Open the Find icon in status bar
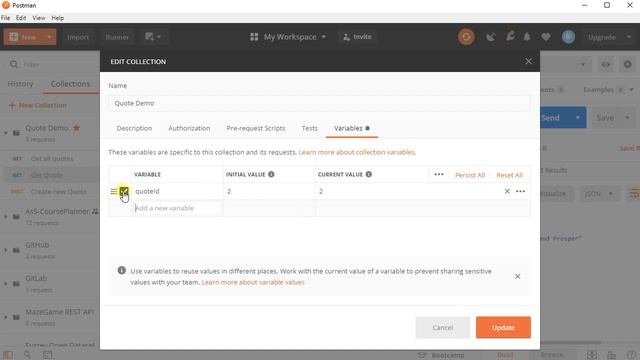The height and width of the screenshot is (360, 640). coord(27,355)
